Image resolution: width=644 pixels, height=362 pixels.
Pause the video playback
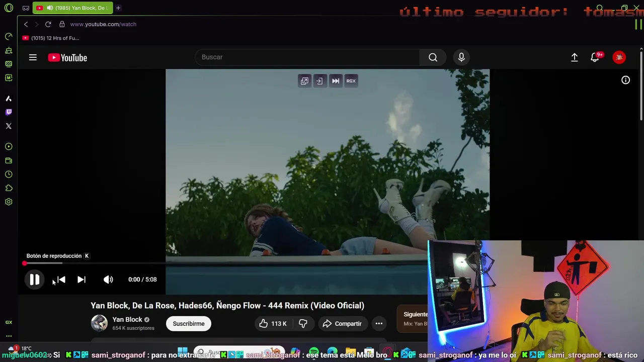34,280
